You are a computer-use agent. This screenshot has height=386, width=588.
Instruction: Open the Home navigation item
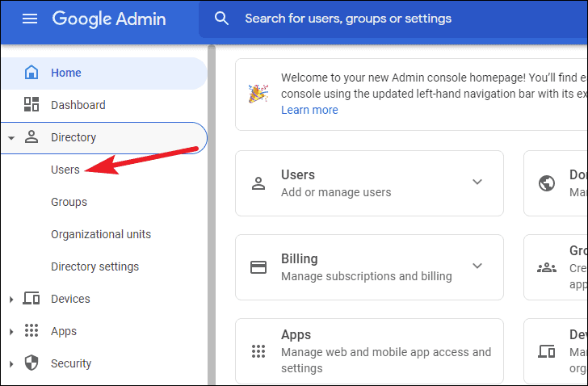coord(103,73)
